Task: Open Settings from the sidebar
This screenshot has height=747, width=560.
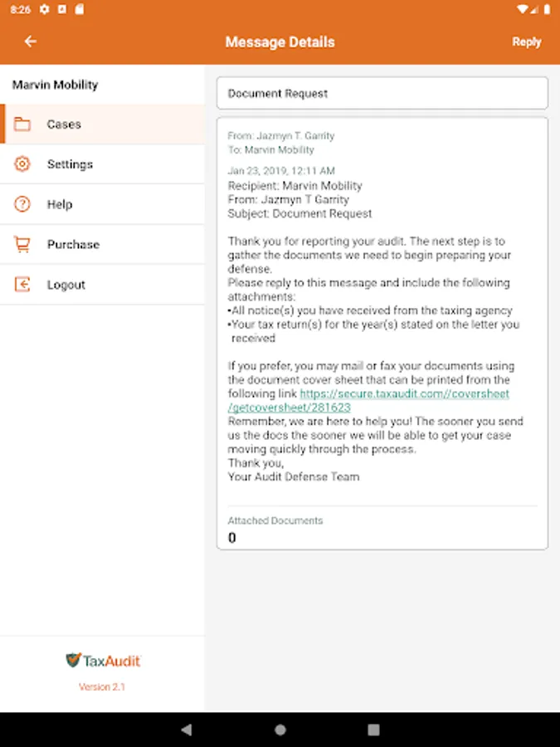Action: coord(102,164)
